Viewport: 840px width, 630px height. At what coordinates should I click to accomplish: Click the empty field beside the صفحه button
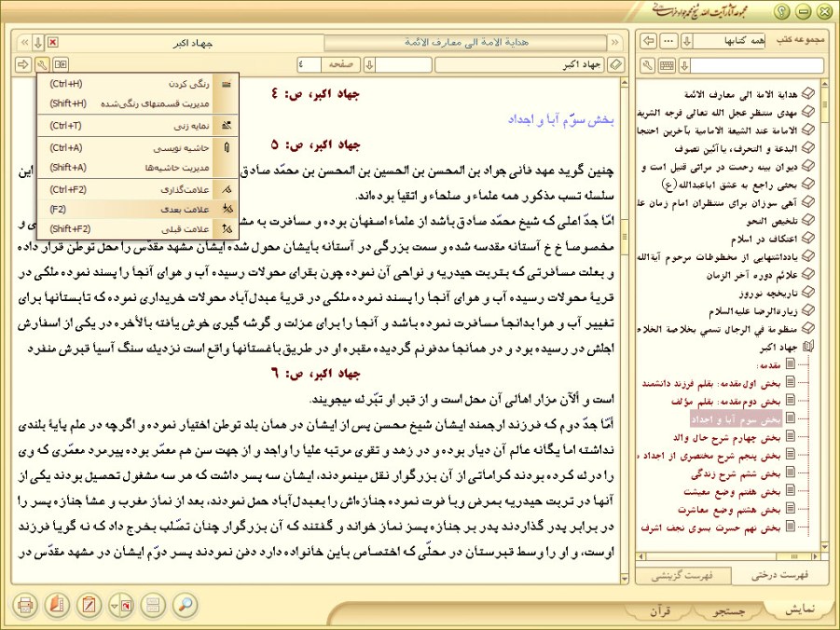tap(404, 65)
